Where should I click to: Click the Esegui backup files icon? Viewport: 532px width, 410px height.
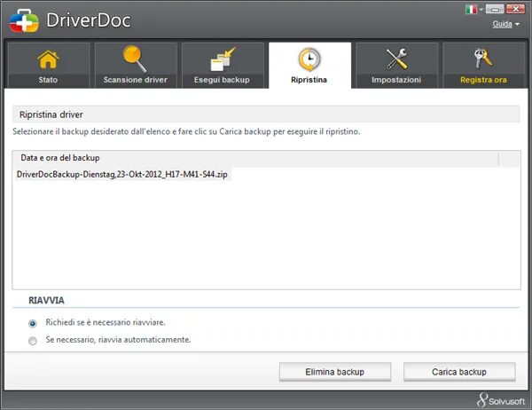223,59
